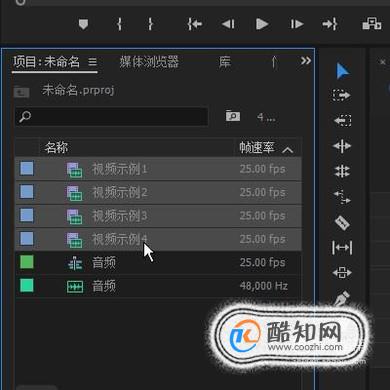Viewport: 390px width, 390px height.
Task: Select the Selection tool arrow
Action: (342, 71)
